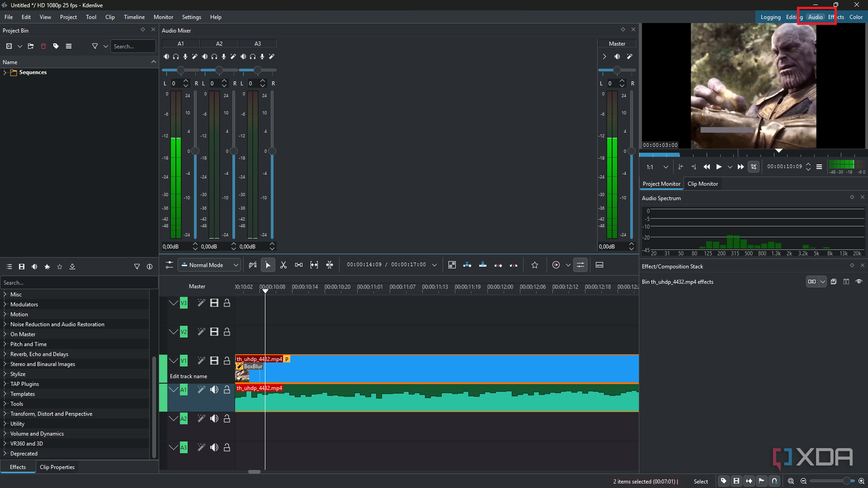
Task: Mute the A2 timeline track
Action: tap(214, 418)
